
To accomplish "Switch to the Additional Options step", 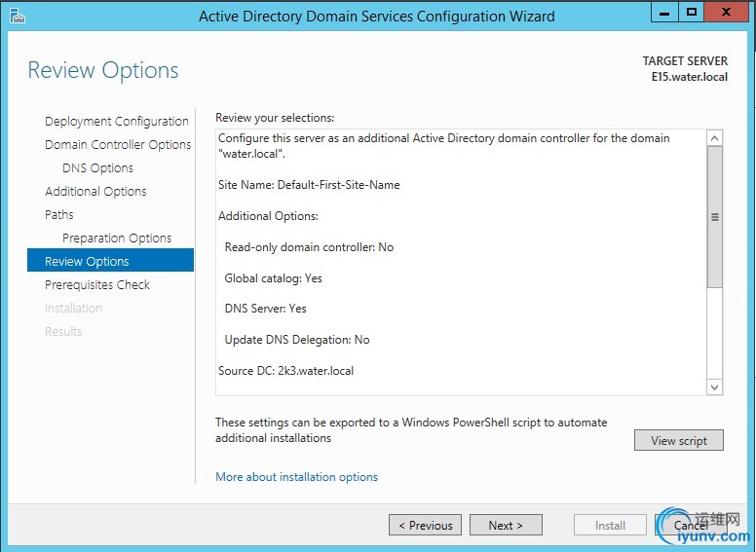I will pos(95,192).
